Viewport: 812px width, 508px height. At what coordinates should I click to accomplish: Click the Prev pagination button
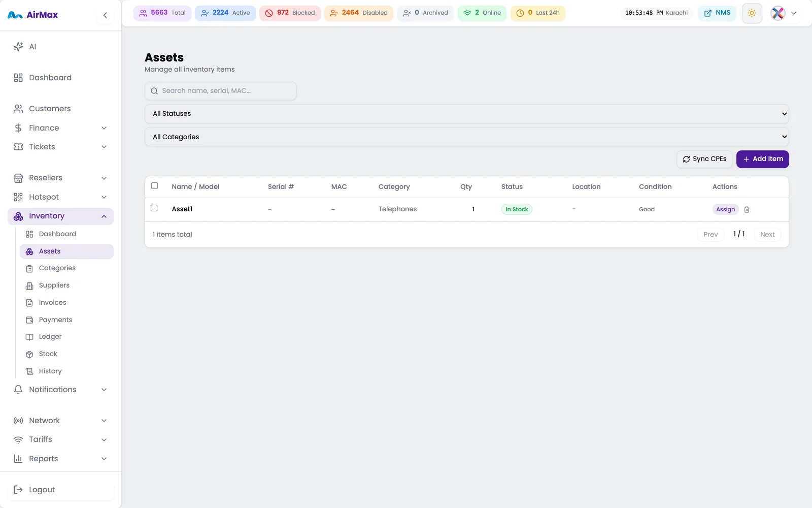point(710,234)
